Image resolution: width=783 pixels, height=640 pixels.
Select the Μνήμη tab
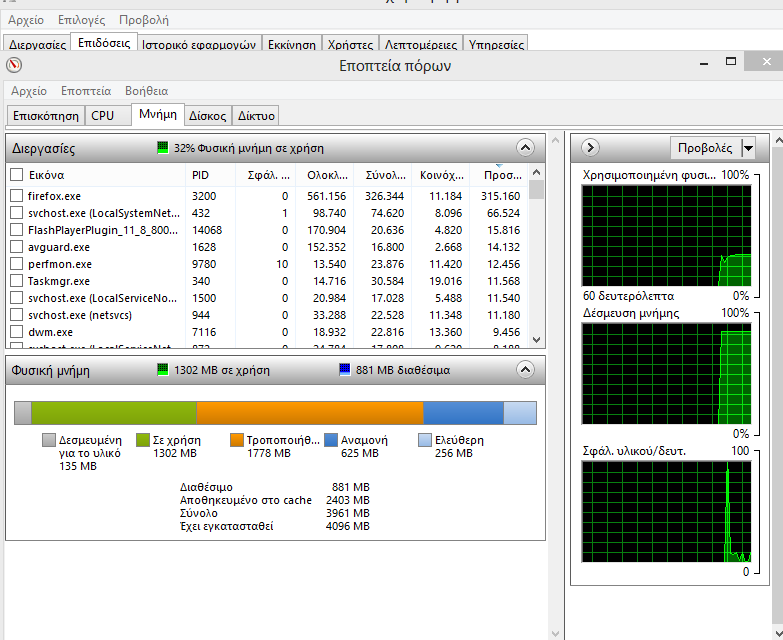coord(158,114)
